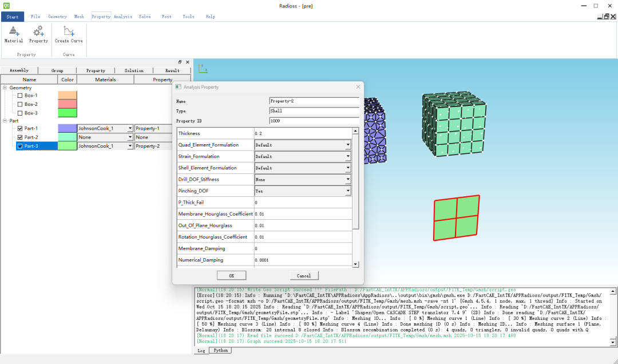The image size is (618, 364).
Task: Click property list scrollbar down arrow
Action: tap(355, 264)
